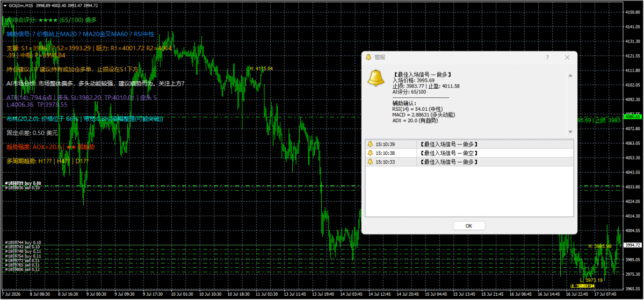Click the AI评分: 65/100 line in the alert
Screen dimensions: 644x300
click(409, 91)
